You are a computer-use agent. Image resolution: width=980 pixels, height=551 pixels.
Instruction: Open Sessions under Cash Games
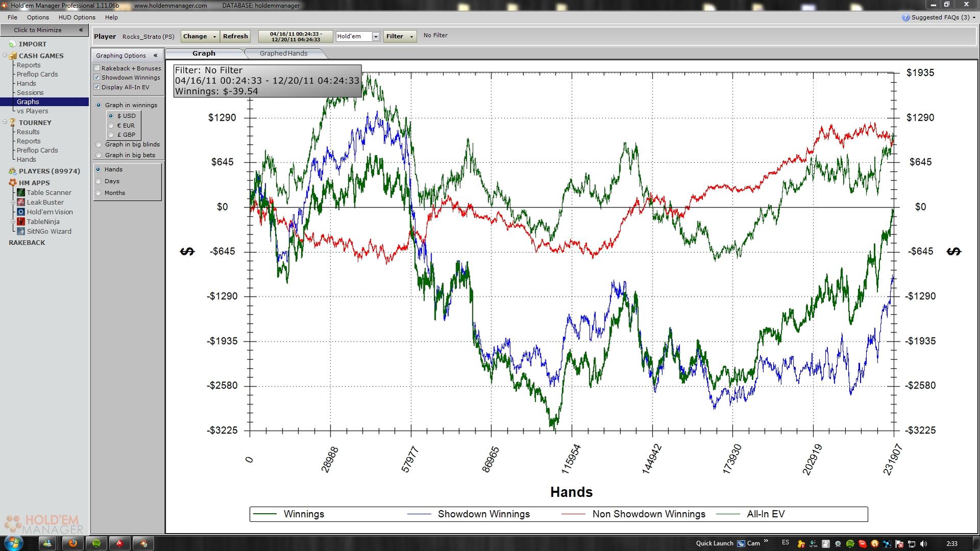click(30, 93)
